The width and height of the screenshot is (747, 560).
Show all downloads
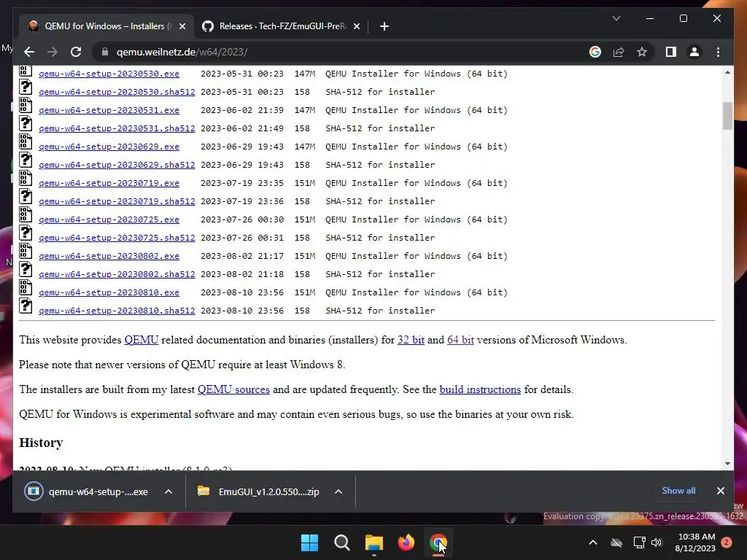tap(678, 491)
